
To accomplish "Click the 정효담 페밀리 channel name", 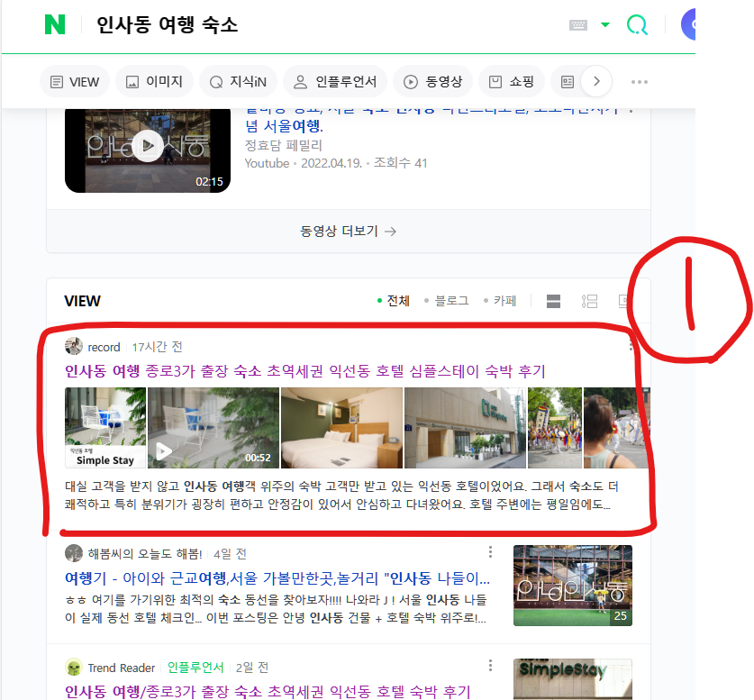I will (283, 145).
